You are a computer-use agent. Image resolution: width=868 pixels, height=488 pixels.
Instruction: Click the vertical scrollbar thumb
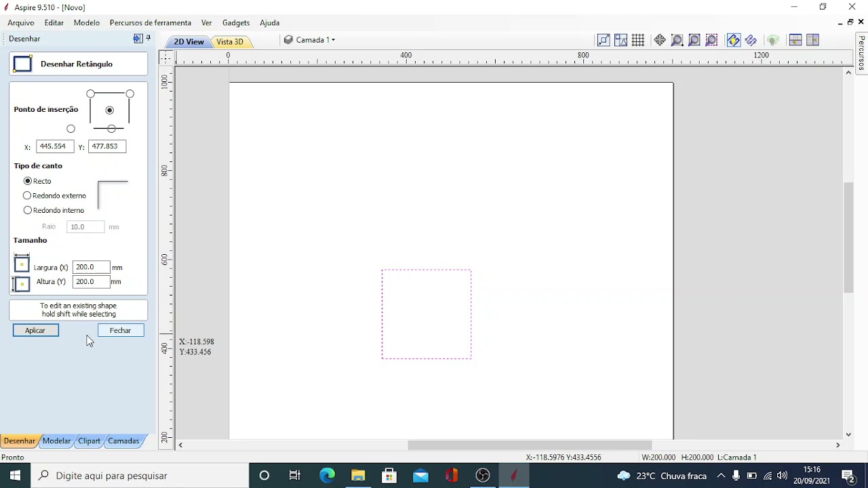pos(848,238)
